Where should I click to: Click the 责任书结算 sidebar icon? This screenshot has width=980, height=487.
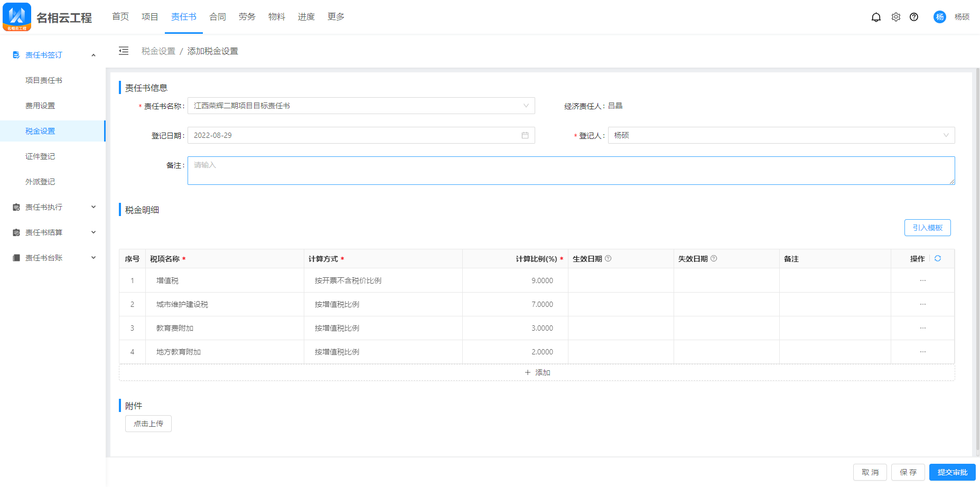point(16,232)
